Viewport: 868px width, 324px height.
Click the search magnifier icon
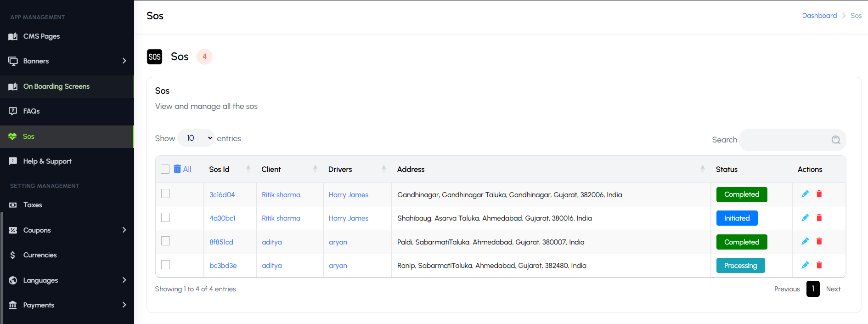click(x=835, y=140)
